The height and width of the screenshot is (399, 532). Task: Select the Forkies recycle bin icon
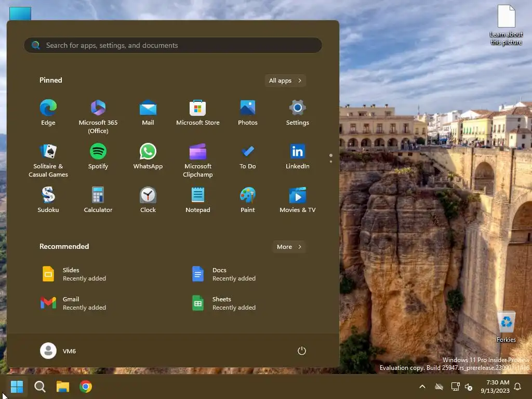click(x=506, y=327)
